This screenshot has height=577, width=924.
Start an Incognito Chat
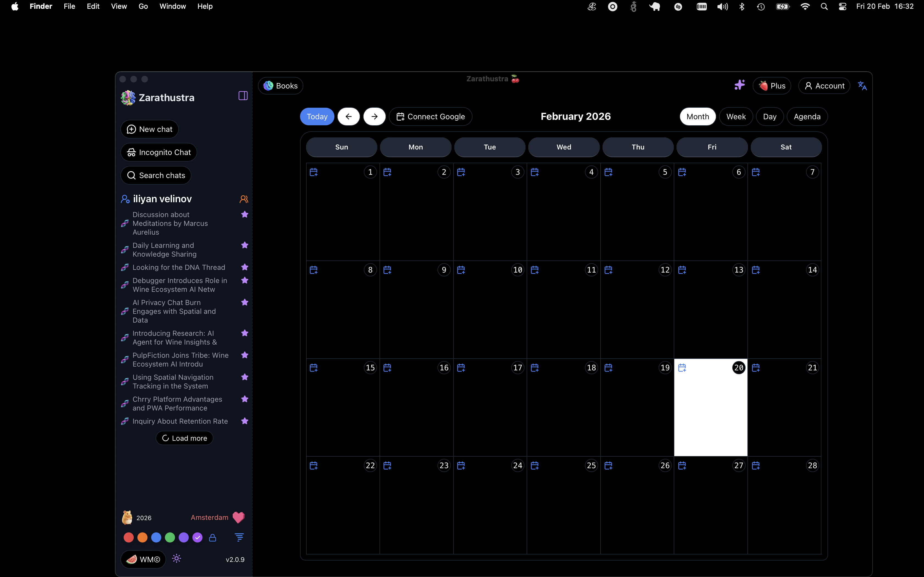pyautogui.click(x=159, y=152)
